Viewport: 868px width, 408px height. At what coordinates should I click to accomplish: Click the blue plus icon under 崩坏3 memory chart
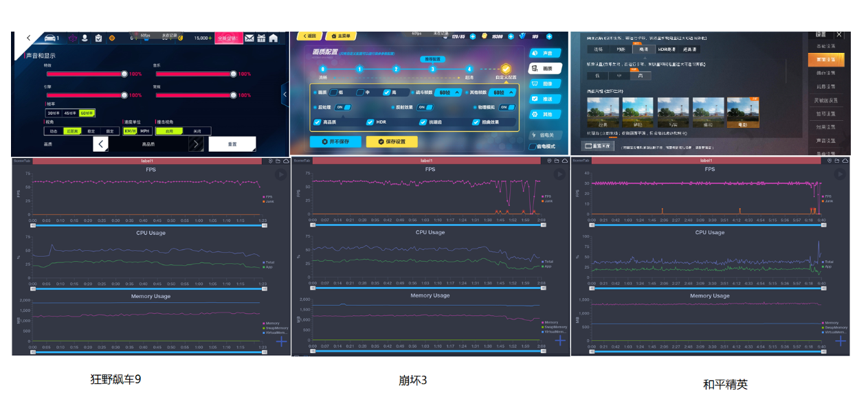560,341
